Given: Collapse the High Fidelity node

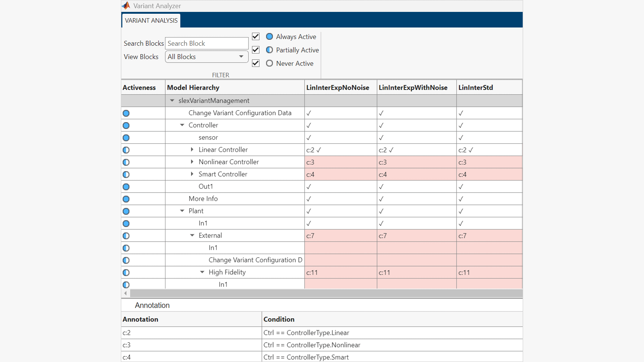Looking at the screenshot, I should pos(202,272).
